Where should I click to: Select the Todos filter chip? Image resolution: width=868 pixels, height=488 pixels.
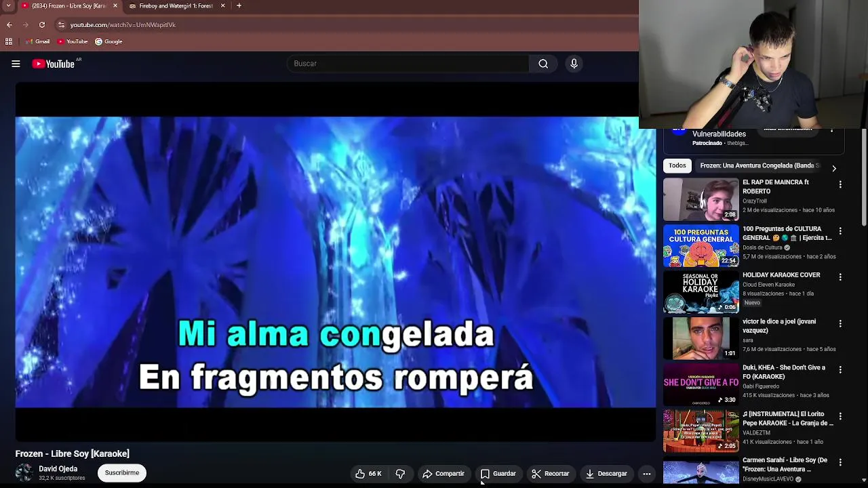point(677,165)
